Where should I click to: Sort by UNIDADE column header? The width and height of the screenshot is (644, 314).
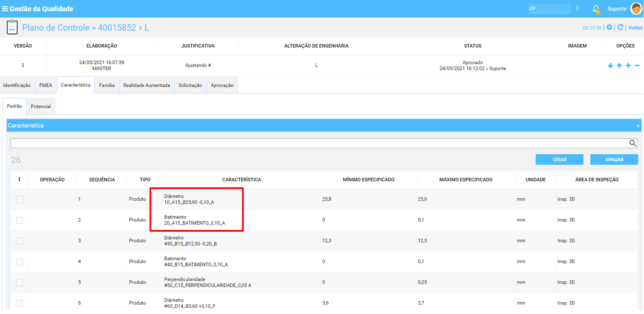point(536,180)
